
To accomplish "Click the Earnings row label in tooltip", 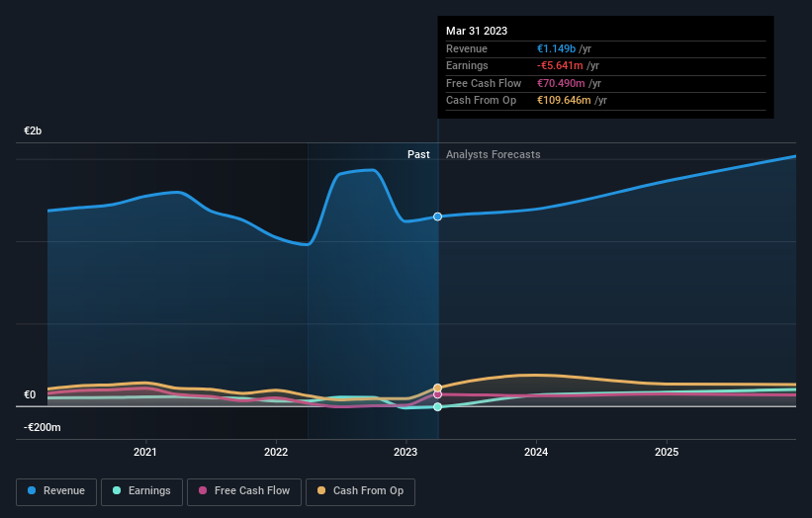I will (467, 65).
